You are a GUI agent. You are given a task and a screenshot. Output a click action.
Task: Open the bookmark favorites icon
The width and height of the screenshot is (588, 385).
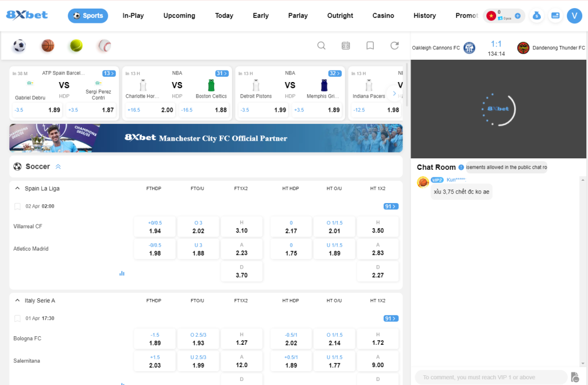(370, 46)
